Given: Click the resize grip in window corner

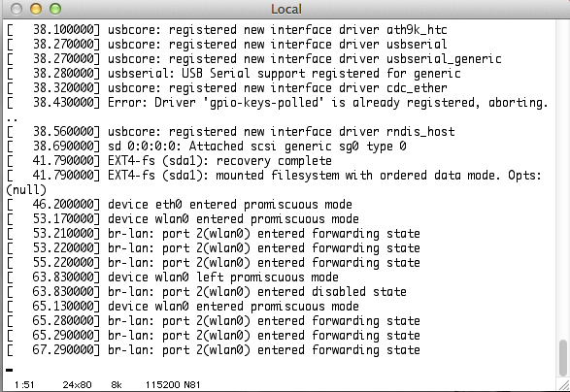Looking at the screenshot, I should pos(563,385).
